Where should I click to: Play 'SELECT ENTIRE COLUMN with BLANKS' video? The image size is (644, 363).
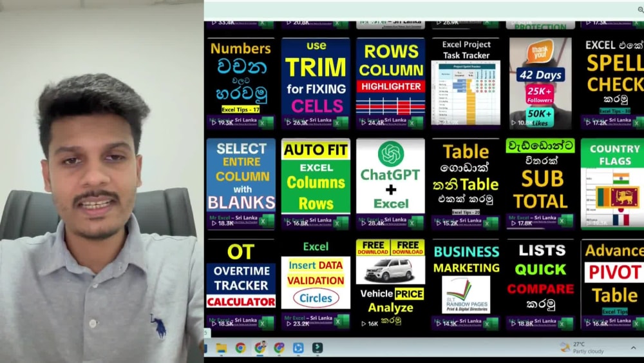click(241, 184)
